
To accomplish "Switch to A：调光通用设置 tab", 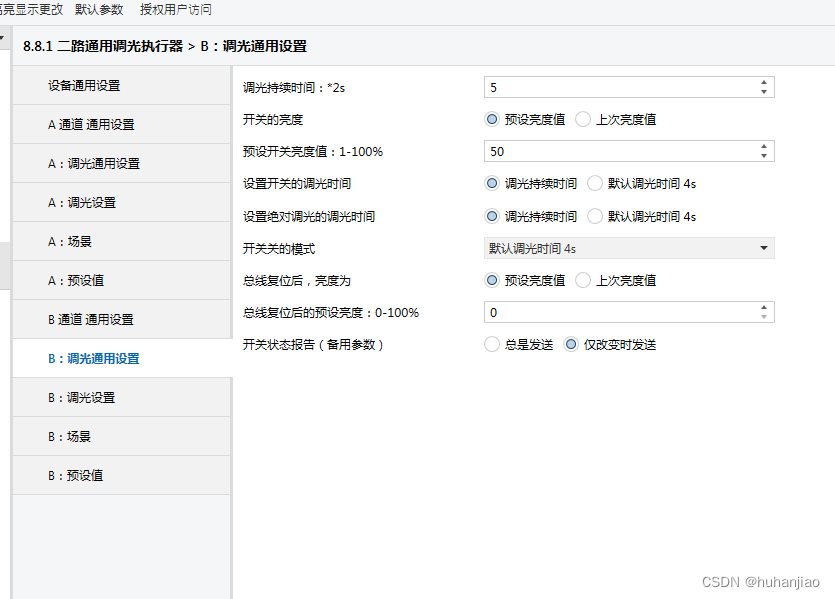I will [x=94, y=164].
